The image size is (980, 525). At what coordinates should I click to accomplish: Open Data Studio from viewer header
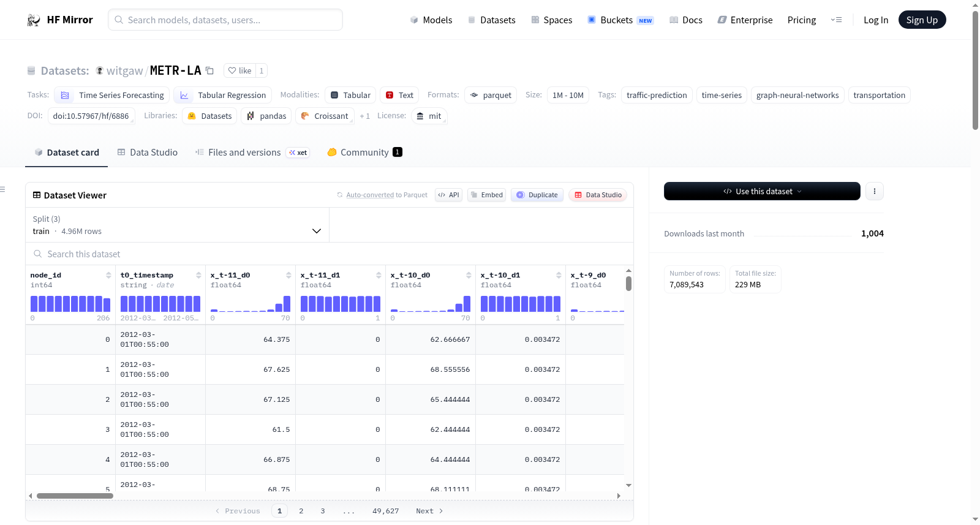[x=598, y=195]
